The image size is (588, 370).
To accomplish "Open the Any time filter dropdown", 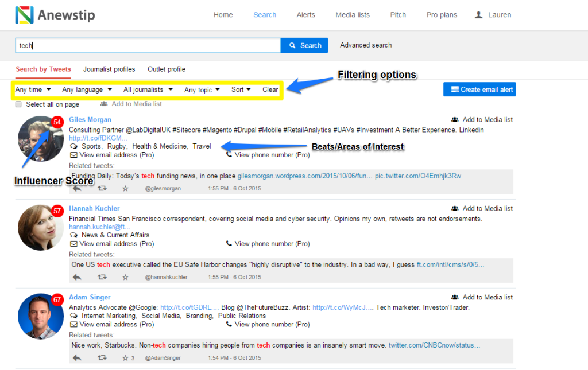I will point(33,89).
